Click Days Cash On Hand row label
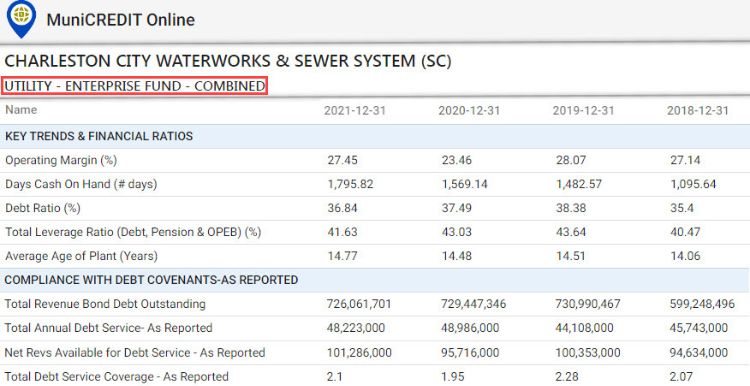The width and height of the screenshot is (750, 386). [81, 184]
